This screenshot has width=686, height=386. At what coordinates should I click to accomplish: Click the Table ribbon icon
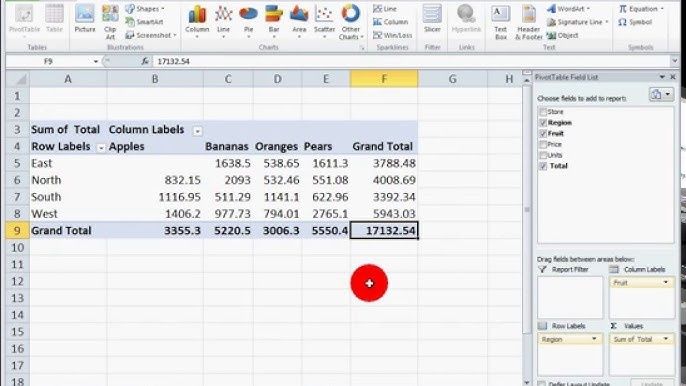pyautogui.click(x=54, y=19)
